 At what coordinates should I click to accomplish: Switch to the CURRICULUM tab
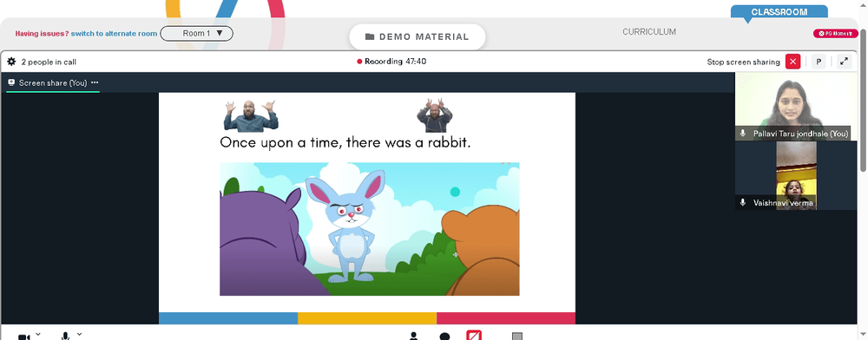coord(648,32)
